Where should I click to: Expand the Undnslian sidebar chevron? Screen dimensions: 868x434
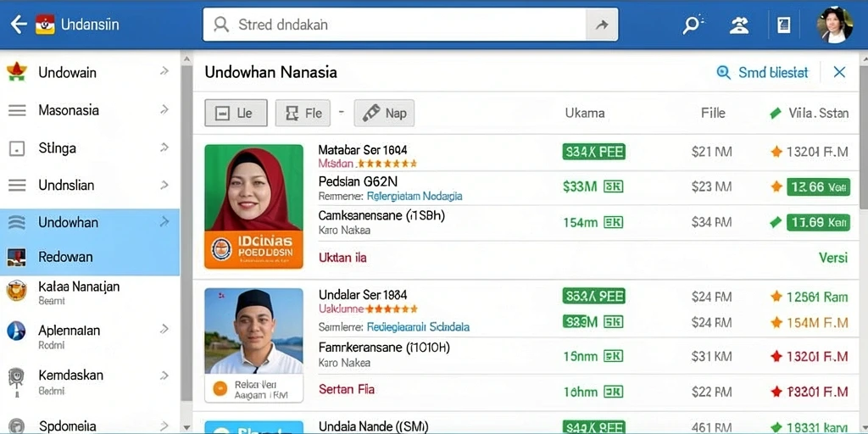[164, 185]
